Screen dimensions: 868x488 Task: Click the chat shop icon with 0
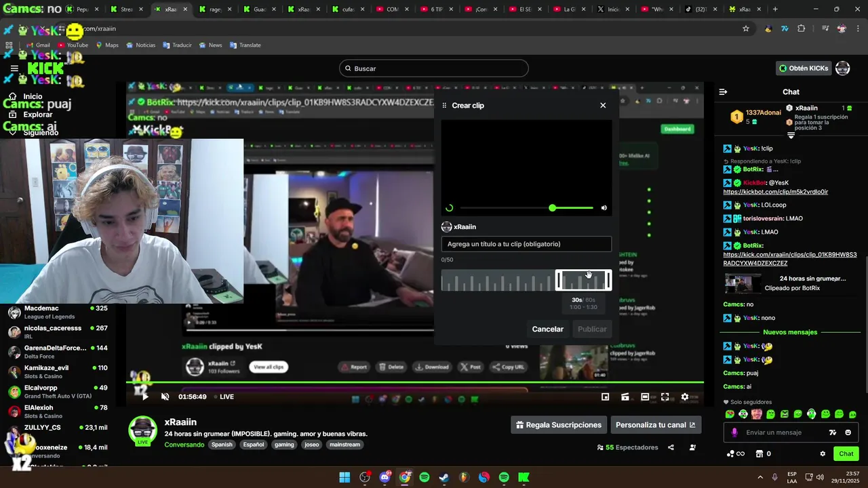[764, 453]
